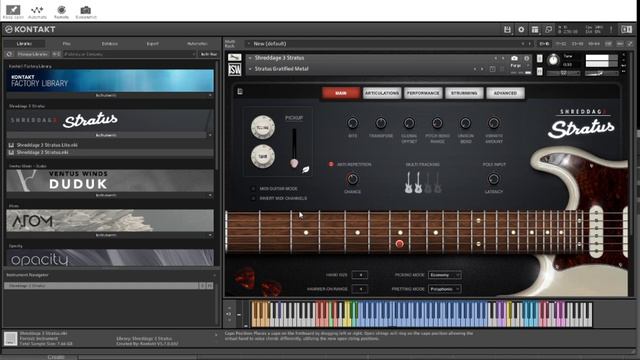Click the Kontakt Factory Library banner
640x360 pixels.
[x=110, y=80]
